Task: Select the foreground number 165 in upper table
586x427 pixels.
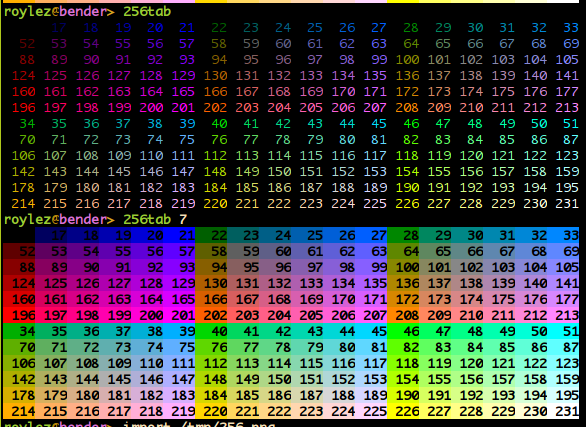Action: tap(183, 92)
